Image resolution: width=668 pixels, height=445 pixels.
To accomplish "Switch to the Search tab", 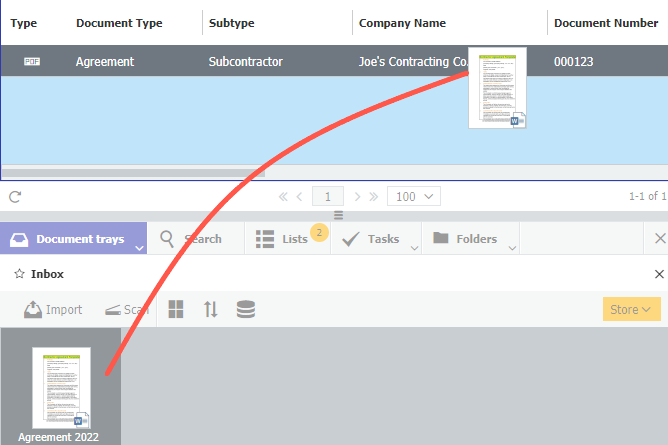I will pos(192,239).
